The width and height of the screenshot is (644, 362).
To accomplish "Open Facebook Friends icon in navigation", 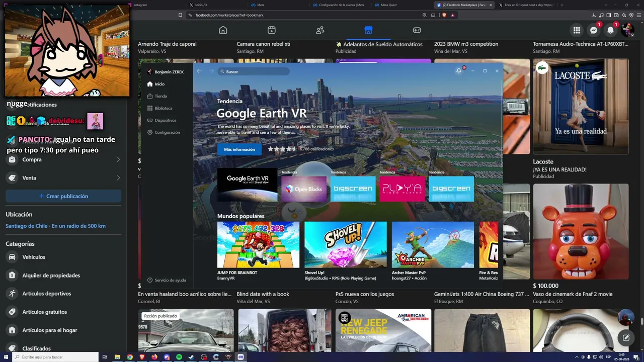I will [x=320, y=30].
